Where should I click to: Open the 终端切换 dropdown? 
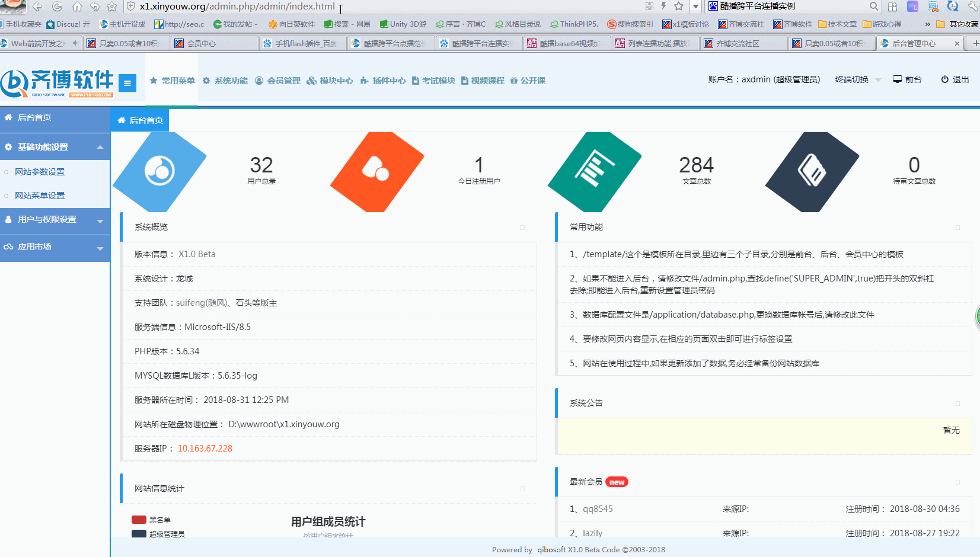point(857,79)
